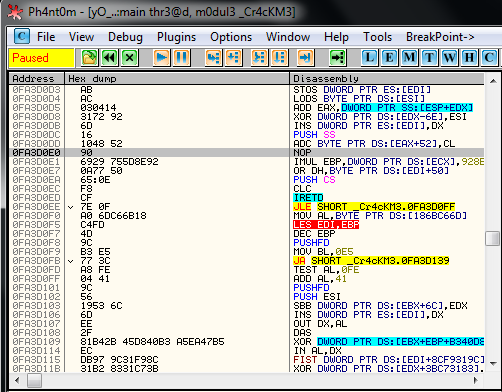Image resolution: width=502 pixels, height=392 pixels.
Task: Click the vertical scrollbar up arrow
Action: 493,81
